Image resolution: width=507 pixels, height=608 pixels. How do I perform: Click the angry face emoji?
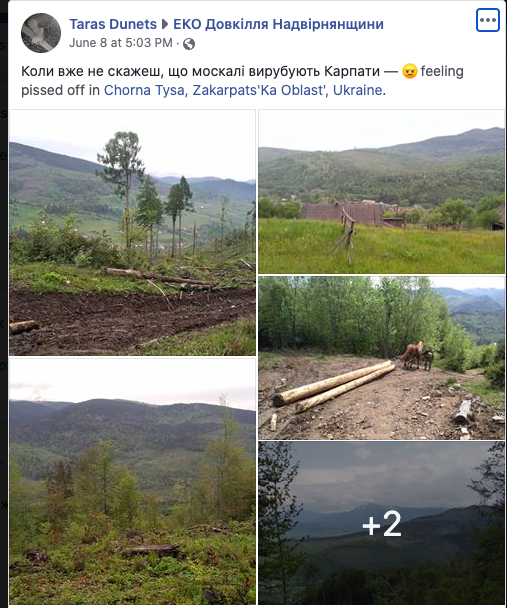coord(410,71)
